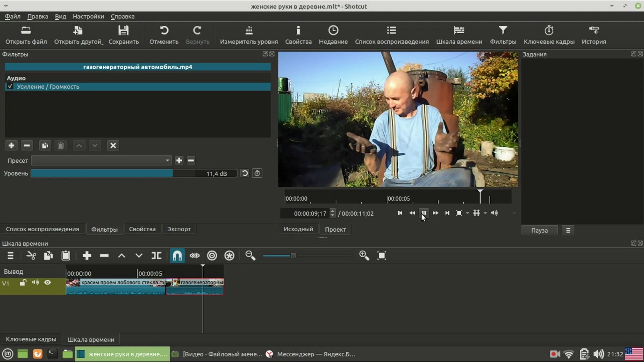Toggle the magnet snapping button in timeline
The image size is (644, 362).
177,256
